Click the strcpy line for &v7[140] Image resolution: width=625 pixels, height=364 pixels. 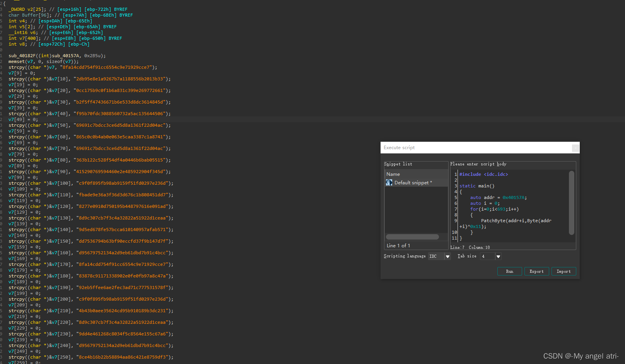point(91,230)
